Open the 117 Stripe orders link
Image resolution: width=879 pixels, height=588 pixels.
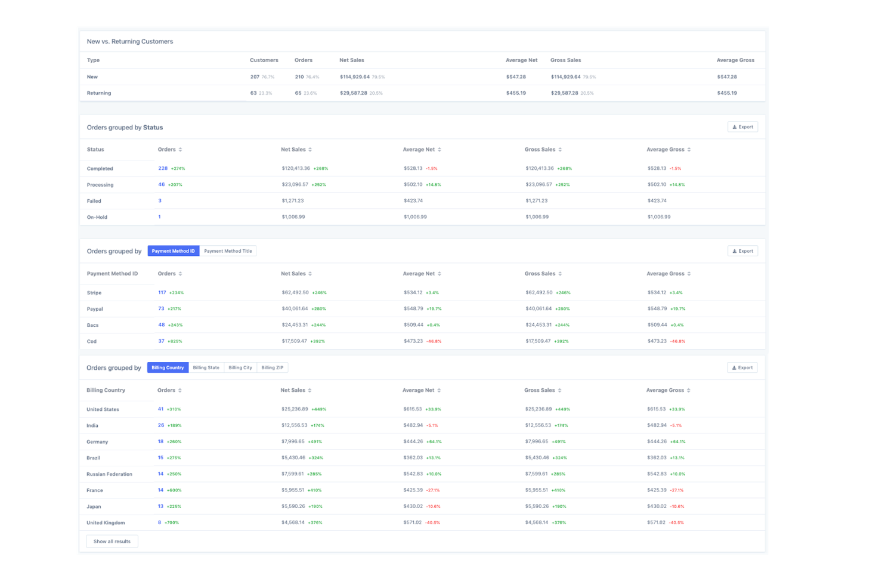point(162,293)
